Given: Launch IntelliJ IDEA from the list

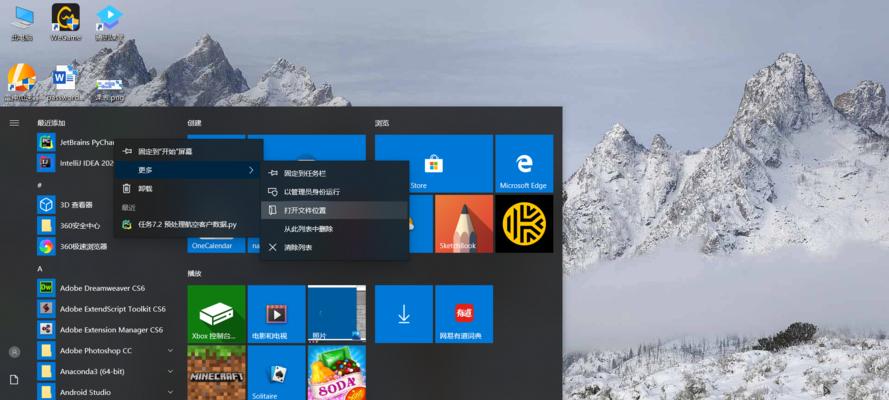Looking at the screenshot, I should coord(75,163).
